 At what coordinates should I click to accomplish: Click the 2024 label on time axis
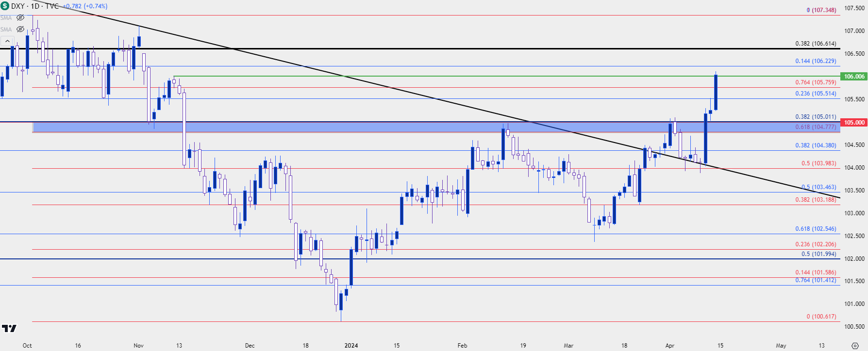[x=351, y=346]
